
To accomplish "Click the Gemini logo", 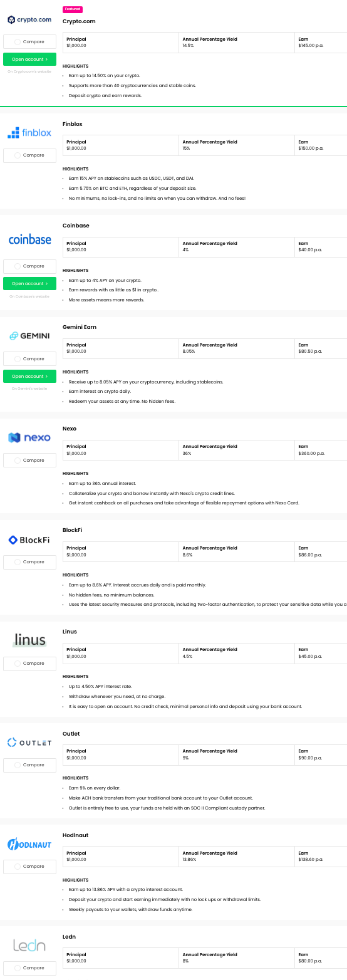I will click(x=29, y=336).
